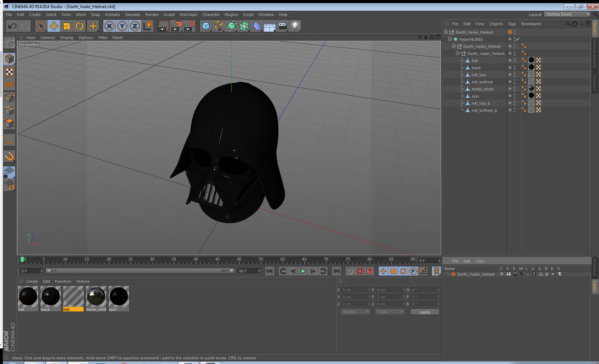Image resolution: width=599 pixels, height=364 pixels.
Task: Open the spline tools icon
Action: [x=219, y=26]
